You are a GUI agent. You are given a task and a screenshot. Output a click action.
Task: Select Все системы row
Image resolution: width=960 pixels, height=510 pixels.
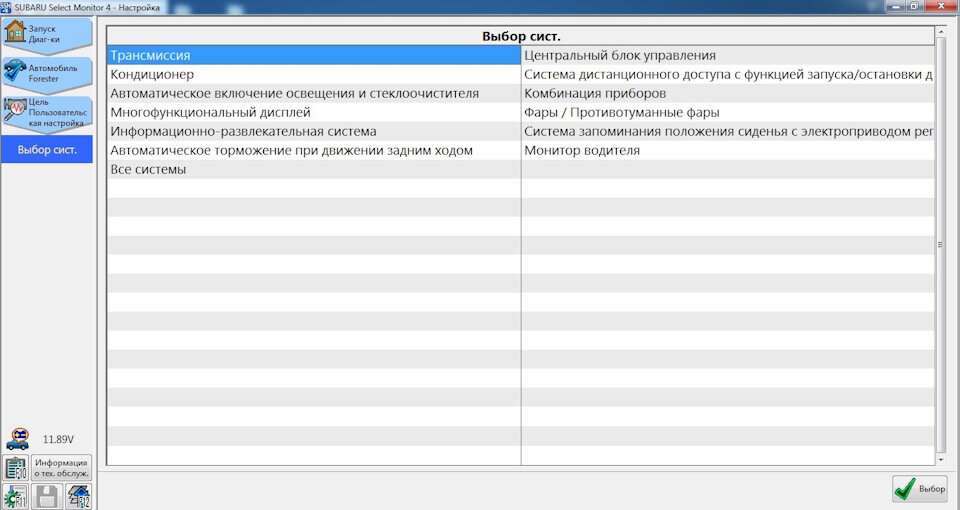click(314, 169)
